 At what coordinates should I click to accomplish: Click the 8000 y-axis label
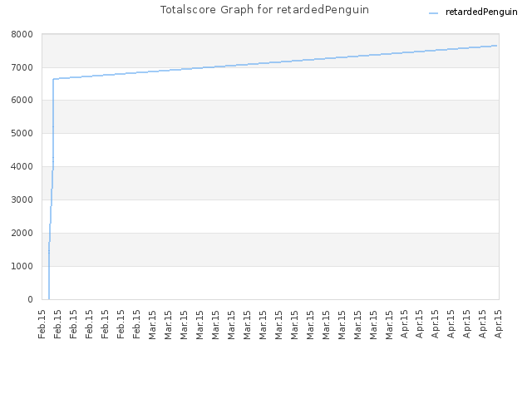22,34
